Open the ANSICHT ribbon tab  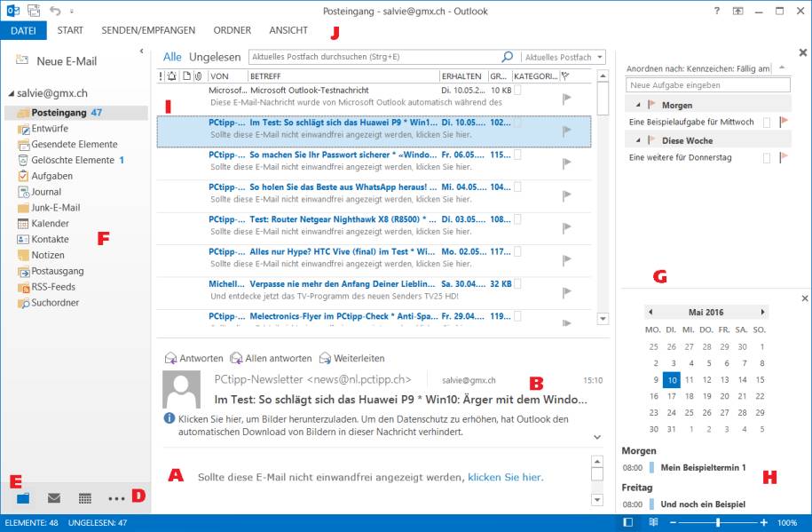(288, 29)
